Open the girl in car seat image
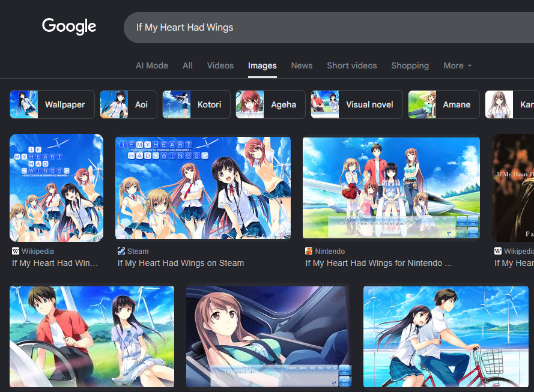 point(269,337)
